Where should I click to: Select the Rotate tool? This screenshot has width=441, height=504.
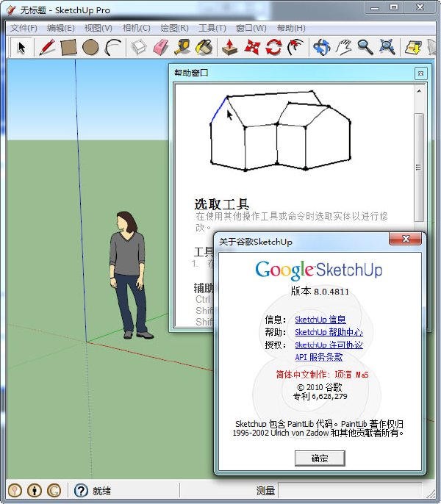tap(273, 47)
